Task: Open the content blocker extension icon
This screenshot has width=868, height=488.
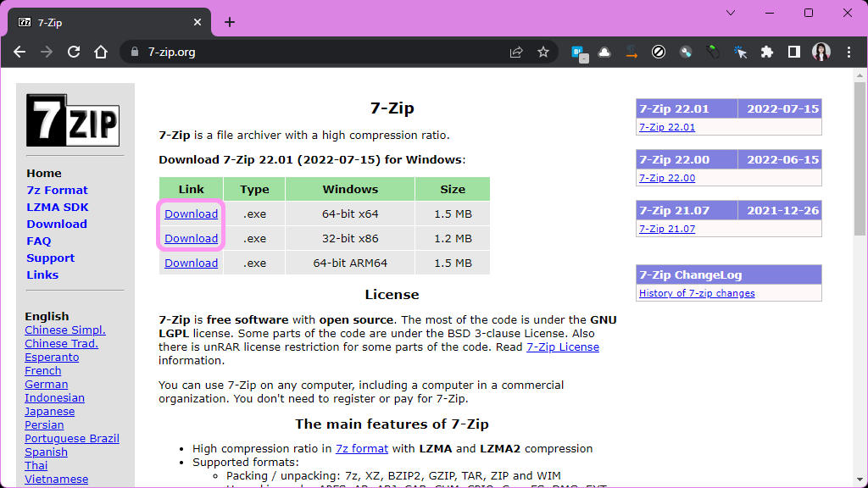Action: tap(659, 52)
